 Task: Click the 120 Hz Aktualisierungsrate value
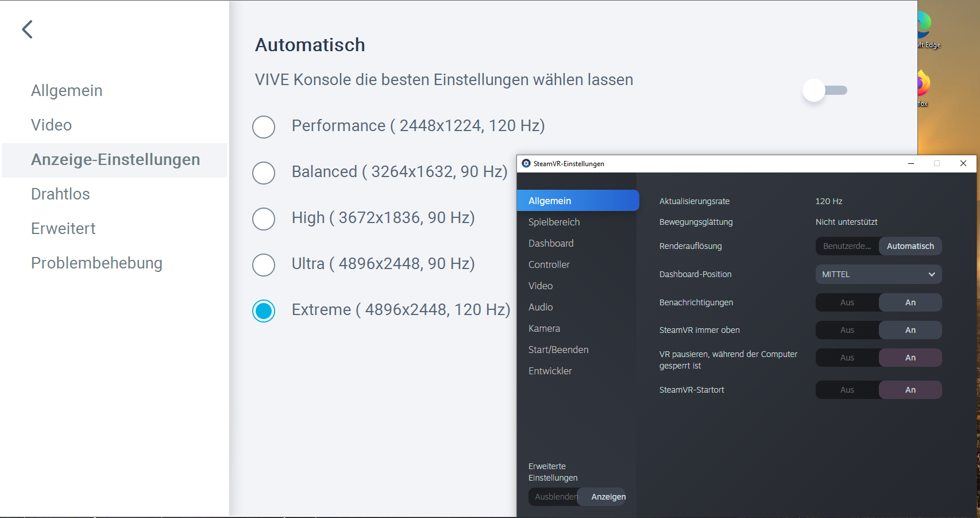[x=829, y=201]
